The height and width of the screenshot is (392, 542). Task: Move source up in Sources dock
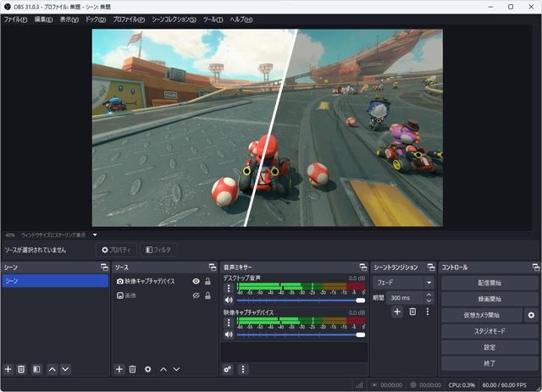pos(163,369)
